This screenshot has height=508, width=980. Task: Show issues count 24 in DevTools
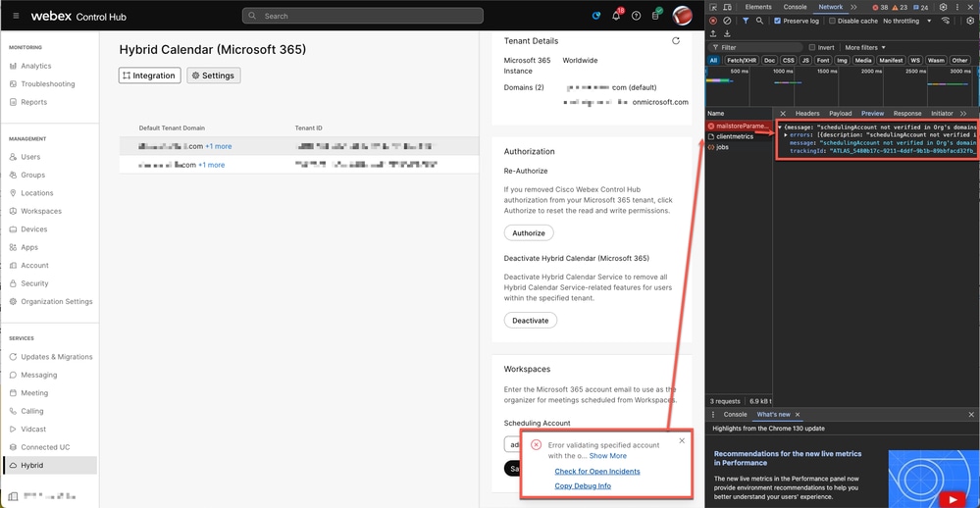[920, 8]
